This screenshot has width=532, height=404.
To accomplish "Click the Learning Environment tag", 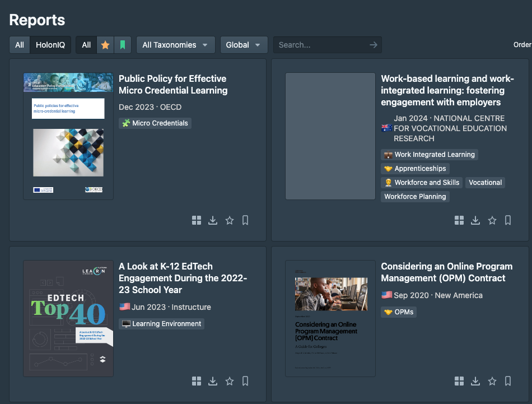I will pos(161,324).
